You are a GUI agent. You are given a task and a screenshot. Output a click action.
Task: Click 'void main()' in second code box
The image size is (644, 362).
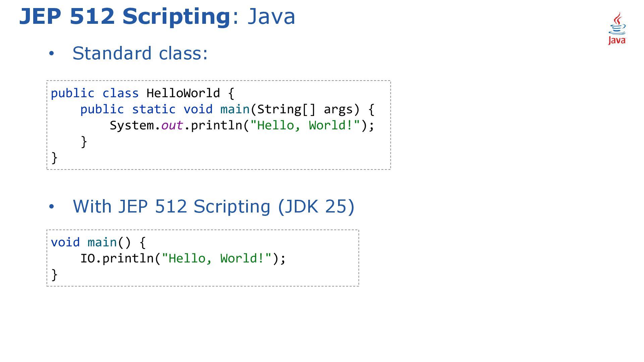[91, 242]
